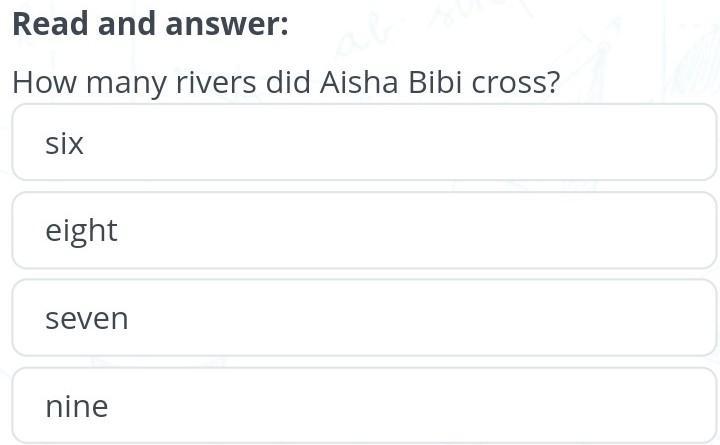Click the empty right side of the "nine" box
This screenshot has height=445, width=720.
coord(600,406)
